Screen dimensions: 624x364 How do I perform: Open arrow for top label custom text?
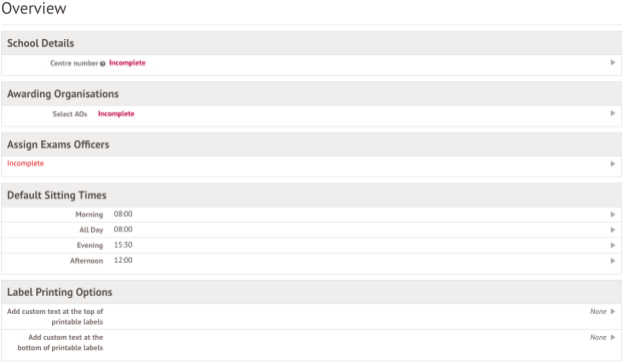tap(613, 311)
